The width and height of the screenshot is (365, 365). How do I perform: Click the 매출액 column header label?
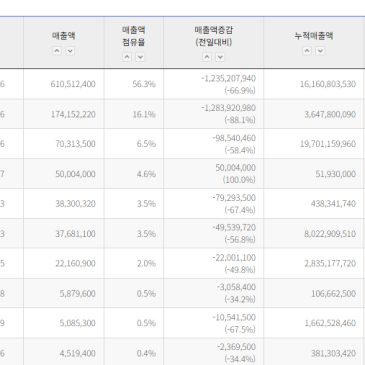coord(64,36)
